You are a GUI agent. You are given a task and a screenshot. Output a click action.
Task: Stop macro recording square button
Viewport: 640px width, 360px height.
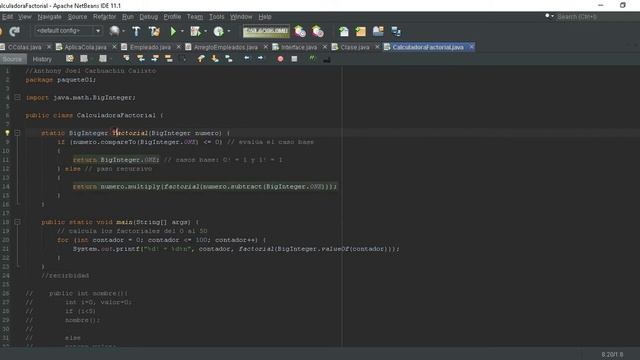294,59
